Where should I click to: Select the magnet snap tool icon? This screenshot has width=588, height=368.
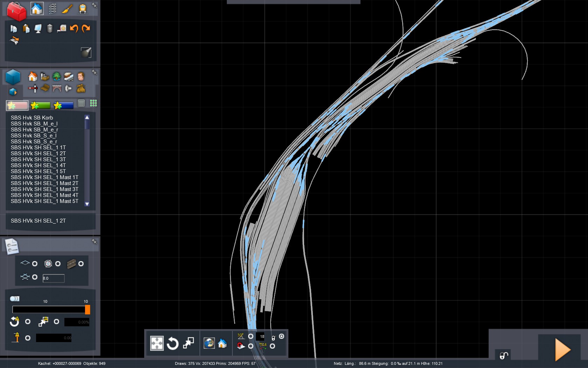(240, 346)
